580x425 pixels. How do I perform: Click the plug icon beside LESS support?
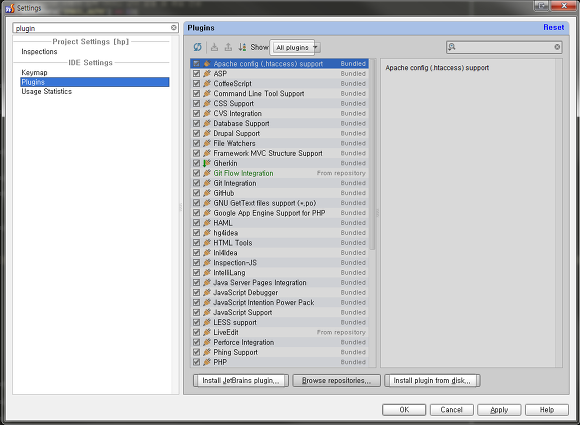(x=207, y=322)
